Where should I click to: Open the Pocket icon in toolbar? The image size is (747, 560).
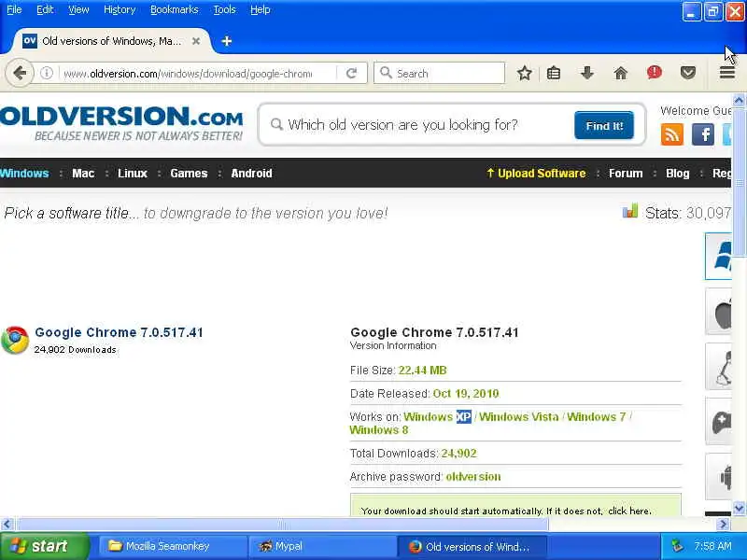coord(688,73)
